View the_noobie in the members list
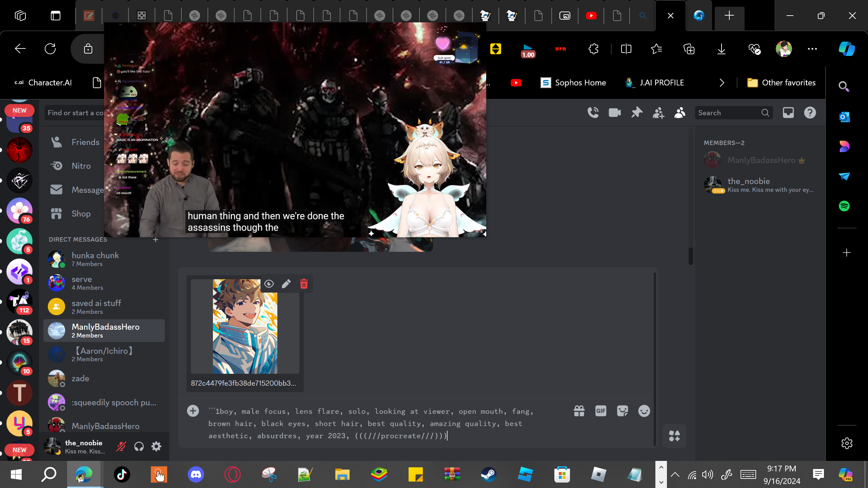 click(x=759, y=185)
